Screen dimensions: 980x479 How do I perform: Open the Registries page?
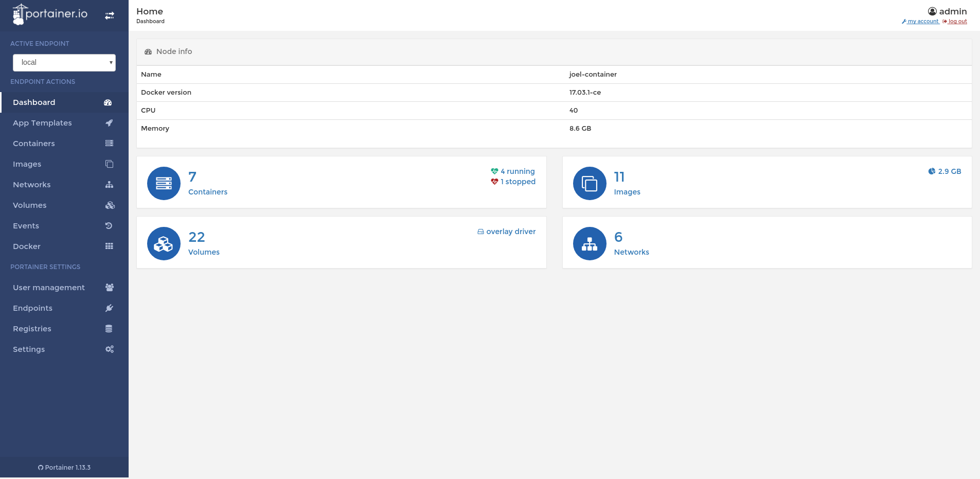tap(64, 329)
